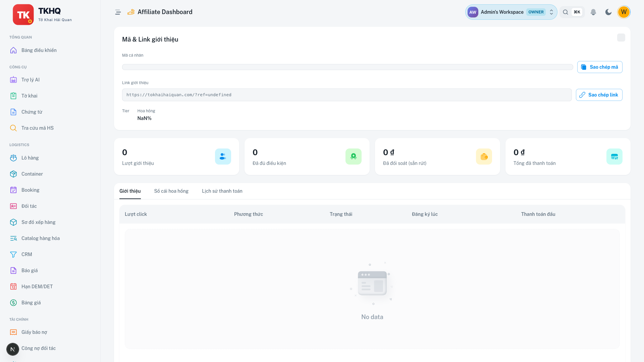
Task: Open Catalog hàng hóa list-search icon
Action: click(13, 238)
